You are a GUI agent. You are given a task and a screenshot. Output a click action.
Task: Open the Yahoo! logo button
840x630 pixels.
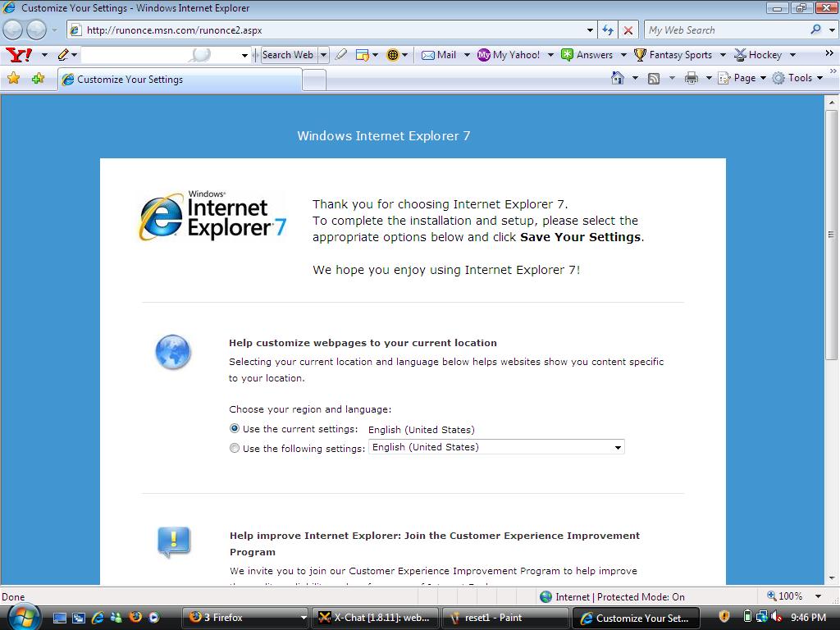pos(20,55)
